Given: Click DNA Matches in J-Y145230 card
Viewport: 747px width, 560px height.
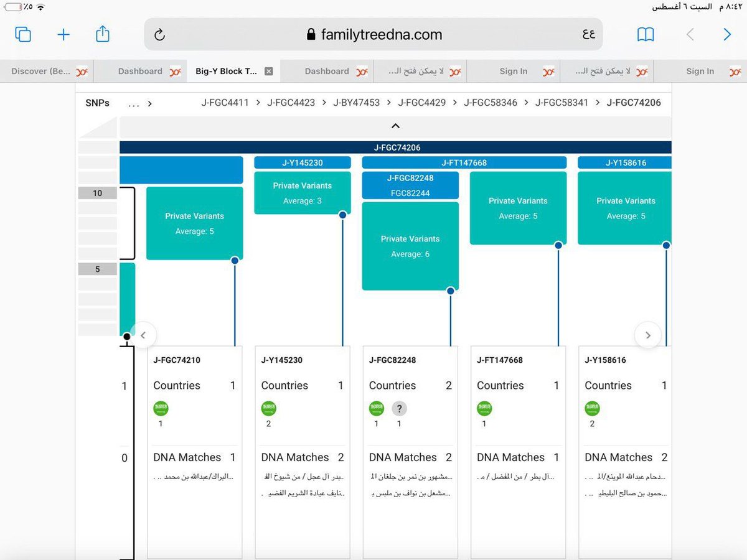Looking at the screenshot, I should click(x=294, y=457).
